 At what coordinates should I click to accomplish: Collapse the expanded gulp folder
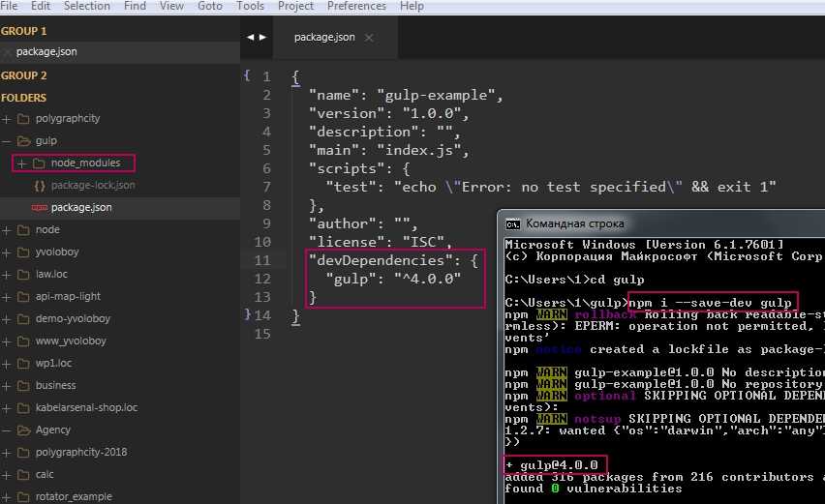(x=8, y=140)
